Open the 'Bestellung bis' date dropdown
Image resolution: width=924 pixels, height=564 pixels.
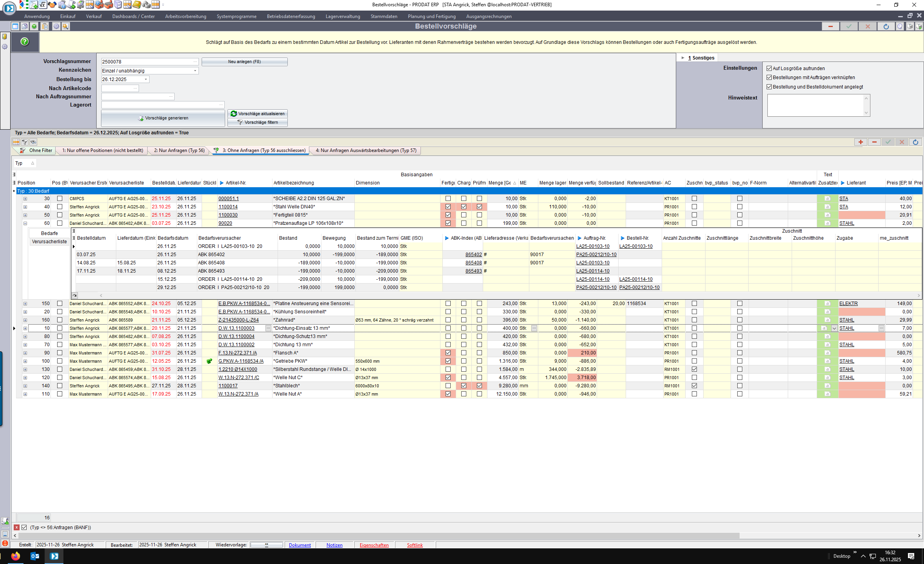point(146,80)
